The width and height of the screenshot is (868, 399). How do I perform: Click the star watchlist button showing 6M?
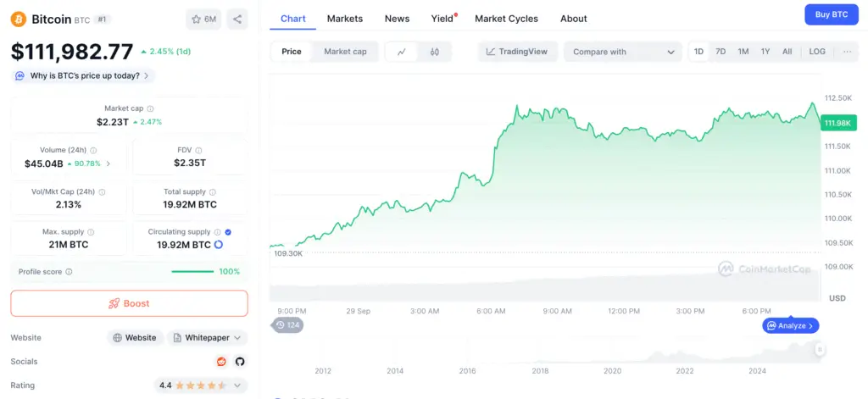pos(203,19)
